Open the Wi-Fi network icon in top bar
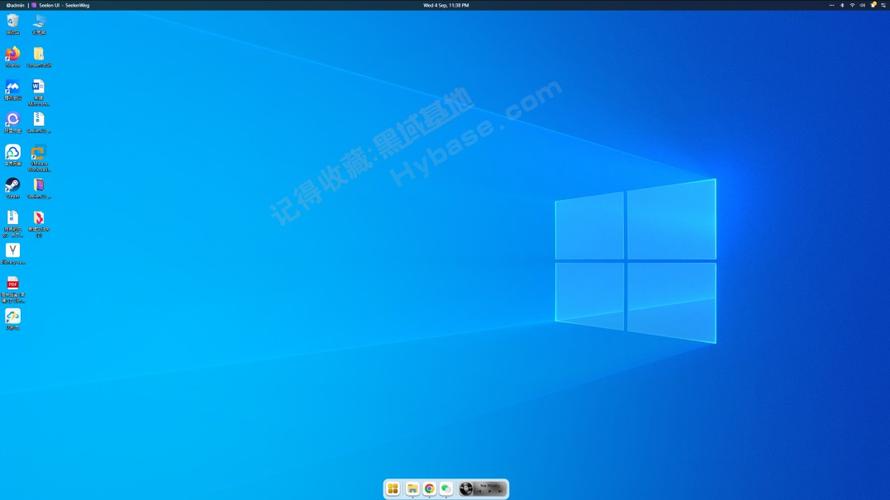This screenshot has width=890, height=500. coord(852,5)
